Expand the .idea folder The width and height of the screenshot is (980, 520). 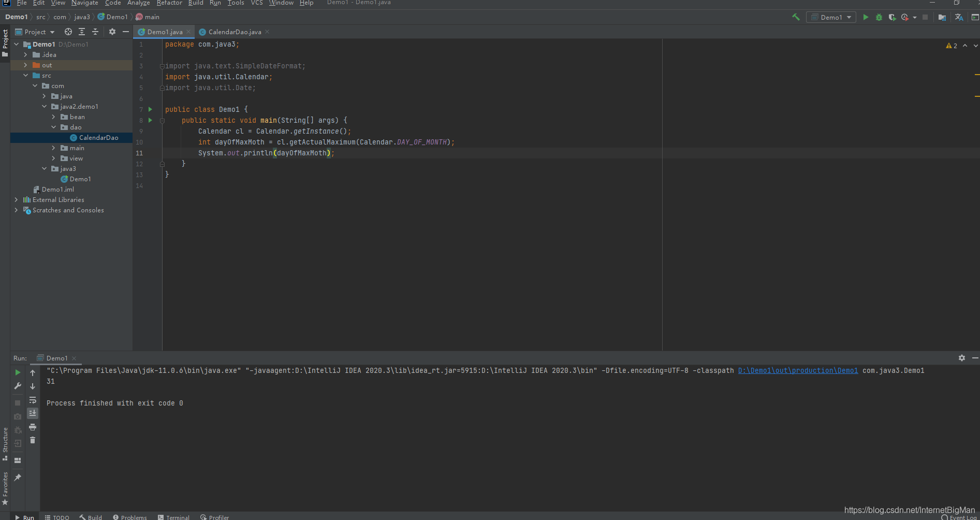[25, 54]
